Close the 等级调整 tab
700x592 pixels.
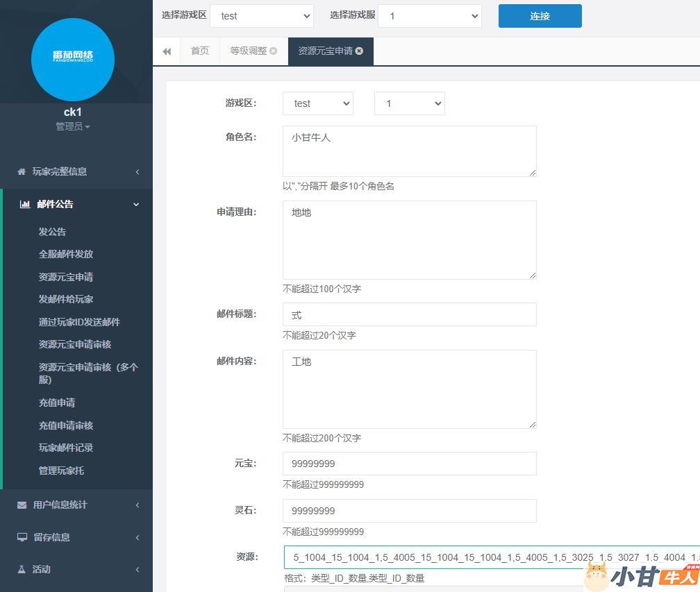274,51
